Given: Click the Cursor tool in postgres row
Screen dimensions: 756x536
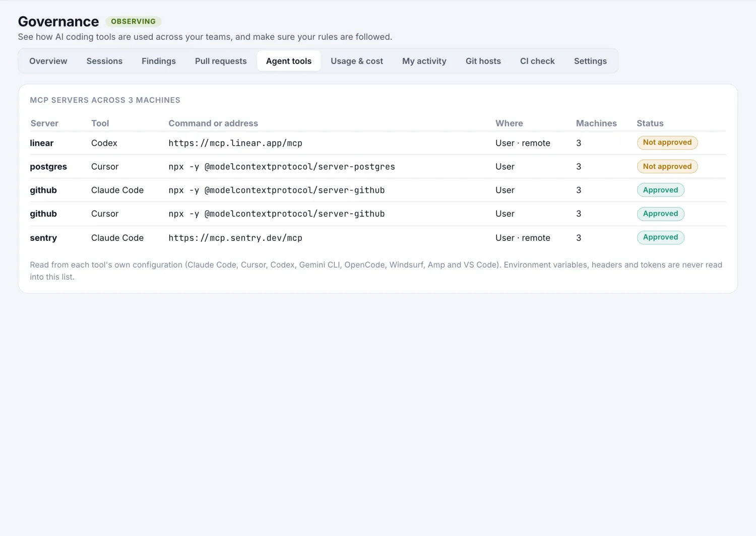Looking at the screenshot, I should click(105, 167).
